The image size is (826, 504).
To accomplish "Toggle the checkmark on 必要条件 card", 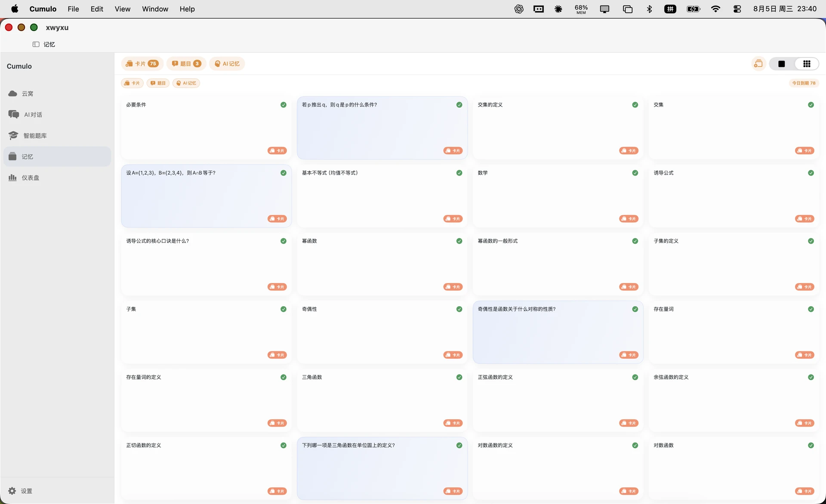I will click(x=284, y=104).
